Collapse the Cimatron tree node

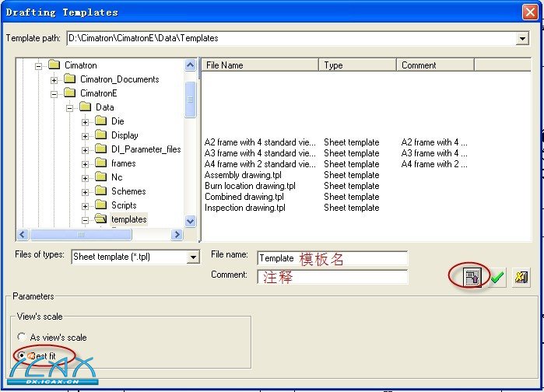pos(38,66)
